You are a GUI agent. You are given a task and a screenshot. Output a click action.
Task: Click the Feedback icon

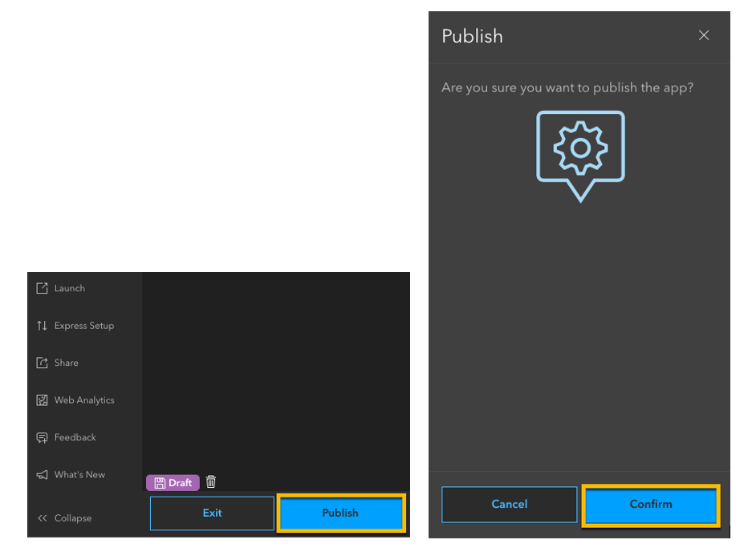(41, 437)
